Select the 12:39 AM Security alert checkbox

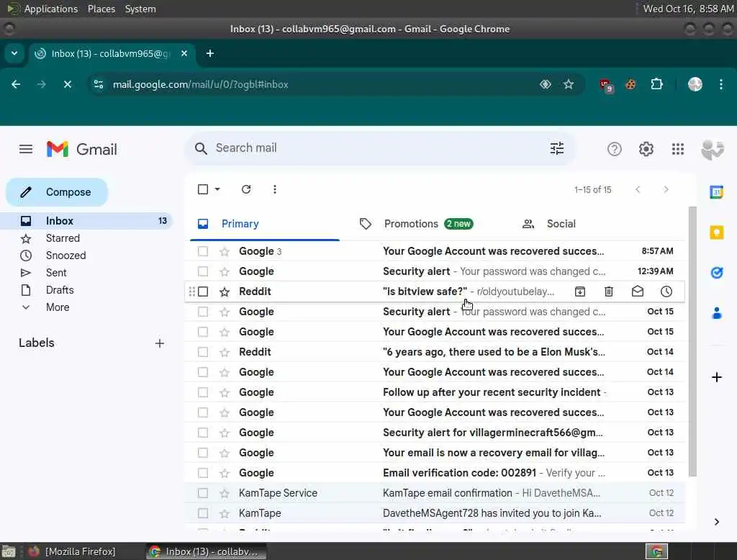pyautogui.click(x=203, y=272)
